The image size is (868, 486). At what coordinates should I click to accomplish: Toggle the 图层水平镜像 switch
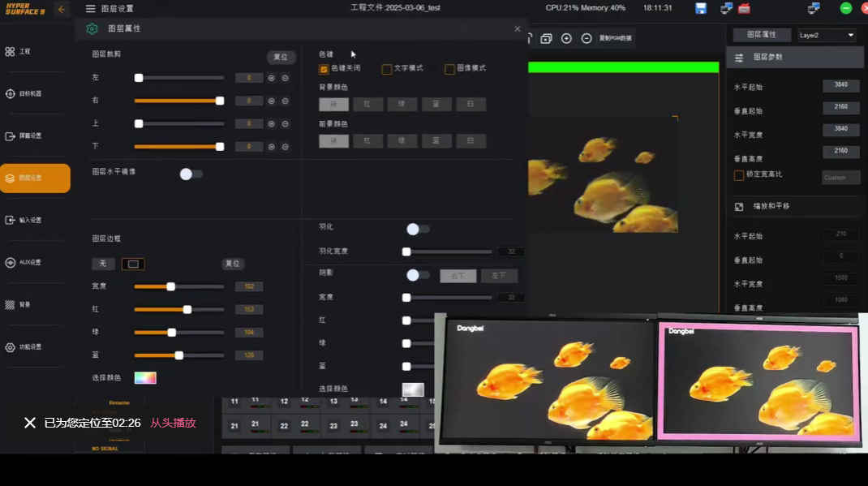point(191,174)
